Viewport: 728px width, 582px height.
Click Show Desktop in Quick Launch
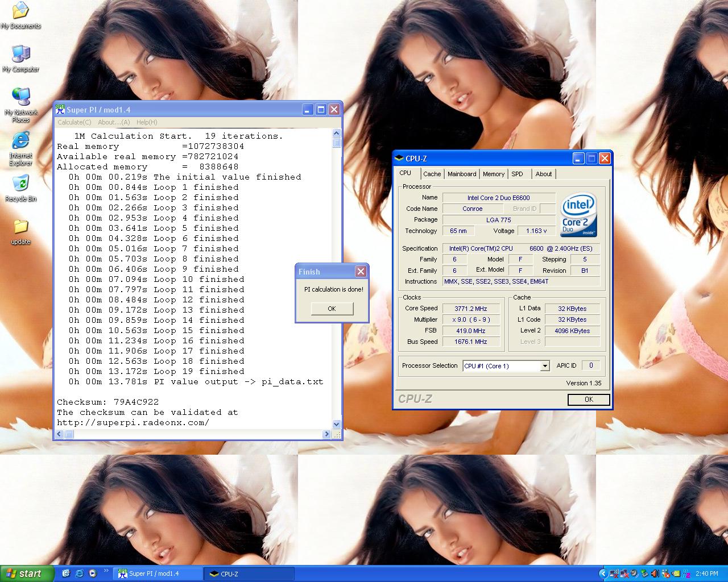(x=65, y=573)
